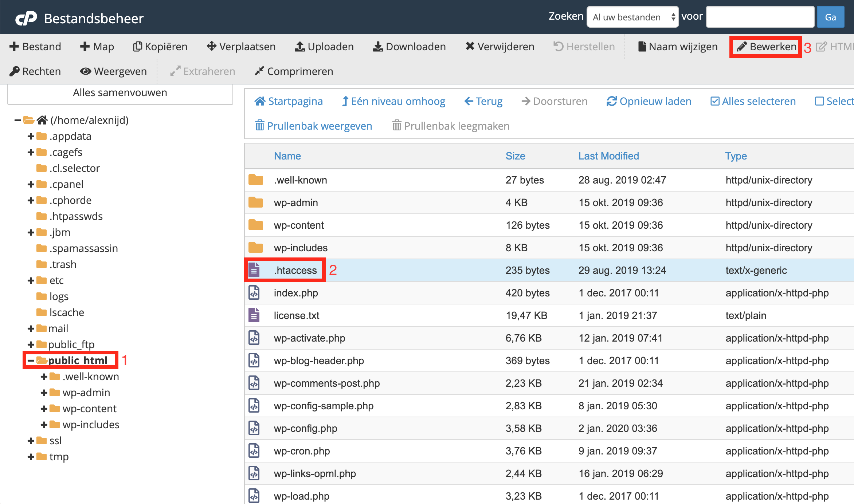Select .trash folder in tree
The height and width of the screenshot is (504, 854).
63,264
